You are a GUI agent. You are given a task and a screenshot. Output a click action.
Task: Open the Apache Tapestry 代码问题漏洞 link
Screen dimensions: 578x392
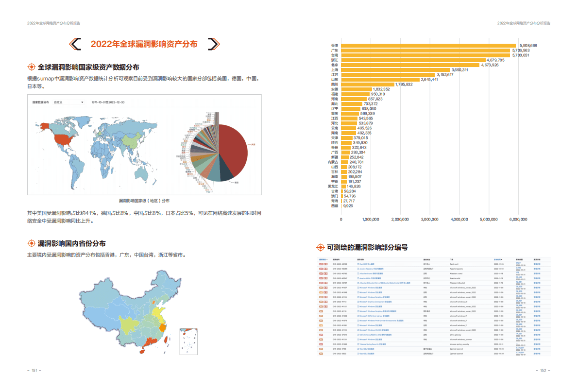(372, 269)
